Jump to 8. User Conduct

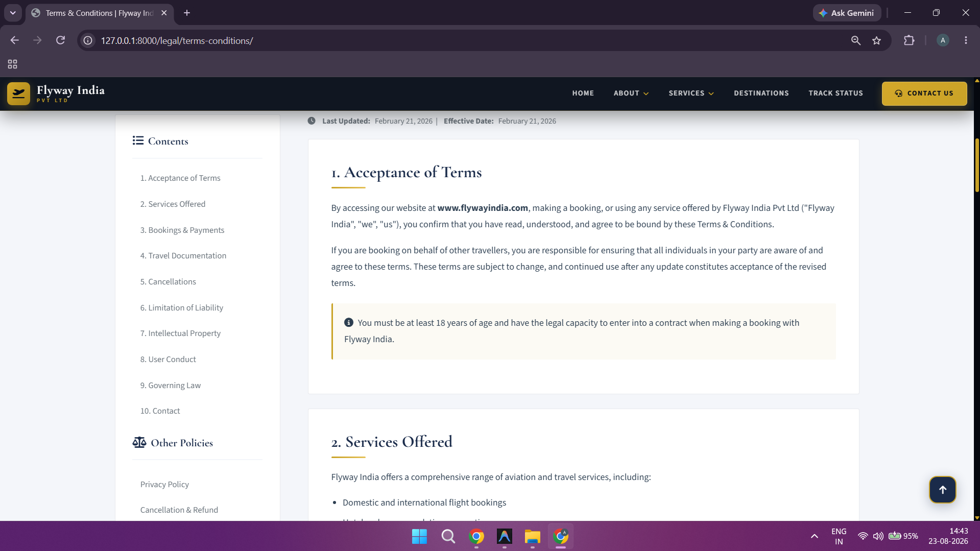tap(168, 359)
